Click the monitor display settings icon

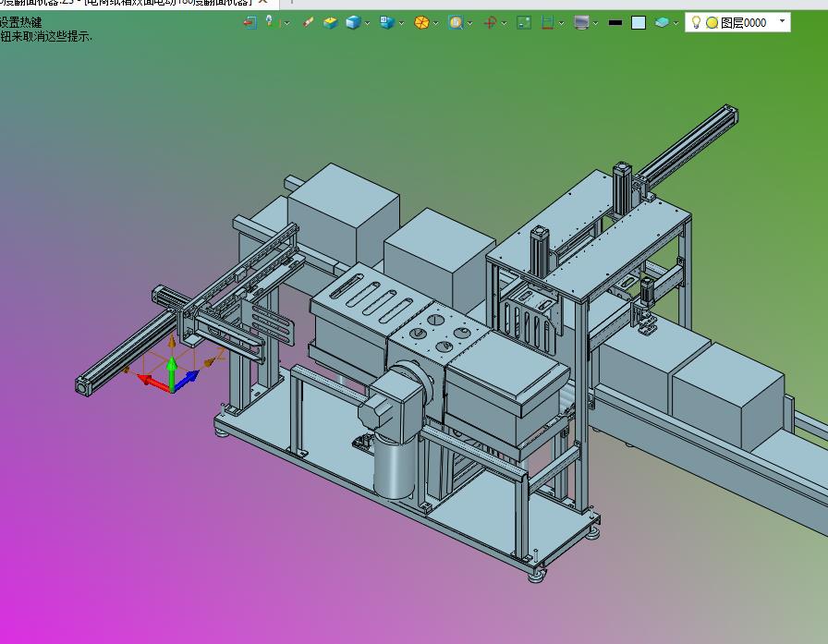581,22
